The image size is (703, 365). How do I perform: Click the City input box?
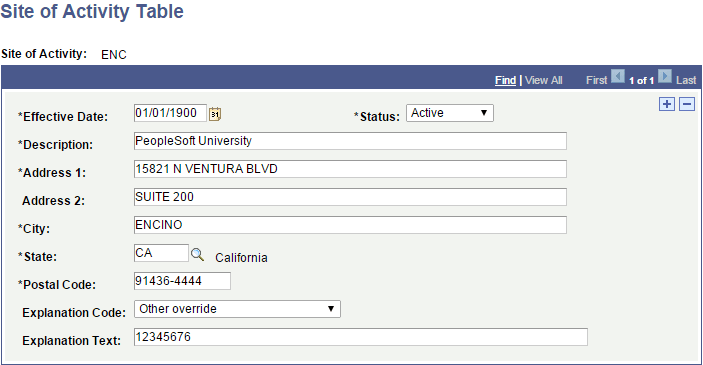point(350,225)
